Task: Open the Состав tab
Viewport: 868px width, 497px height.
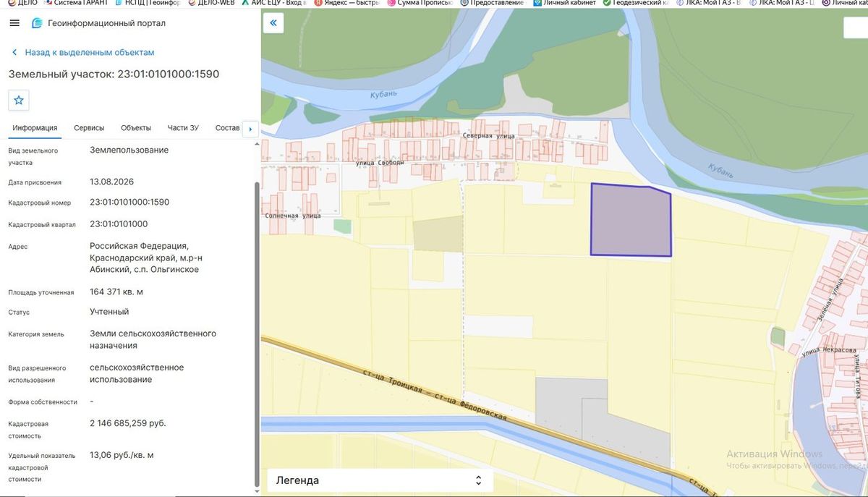Action: 227,128
